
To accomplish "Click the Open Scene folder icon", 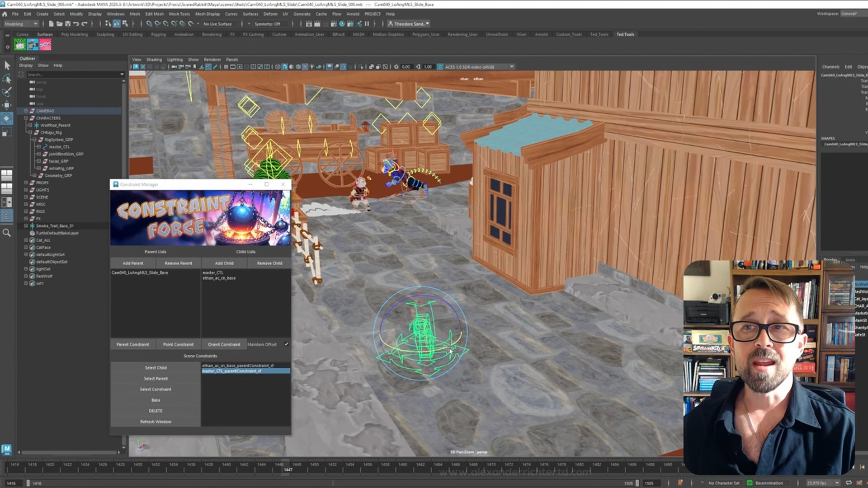I will [59, 24].
